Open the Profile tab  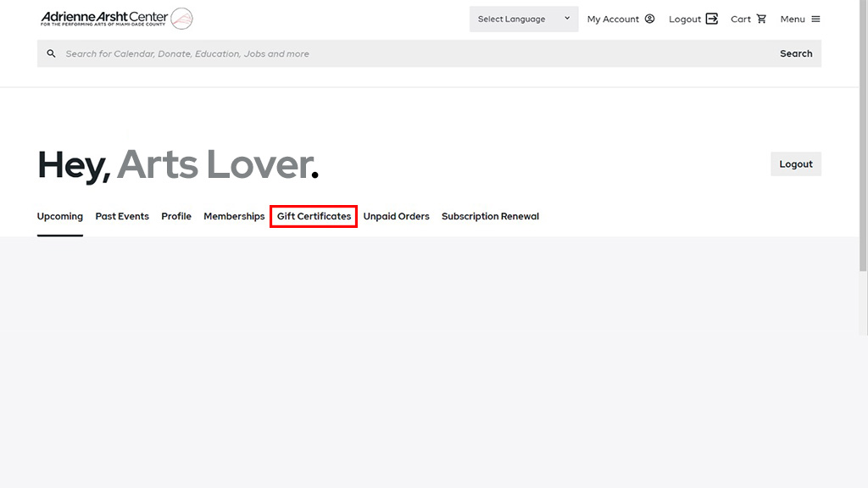coord(176,216)
